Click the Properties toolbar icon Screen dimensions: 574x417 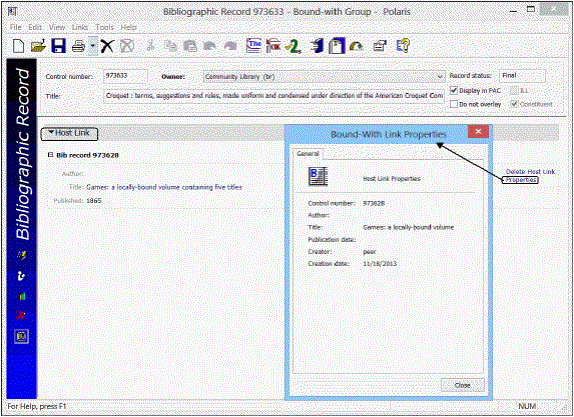pos(380,46)
